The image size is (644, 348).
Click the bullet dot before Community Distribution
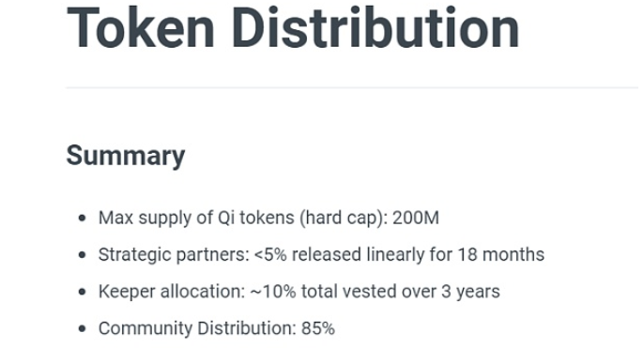click(83, 328)
